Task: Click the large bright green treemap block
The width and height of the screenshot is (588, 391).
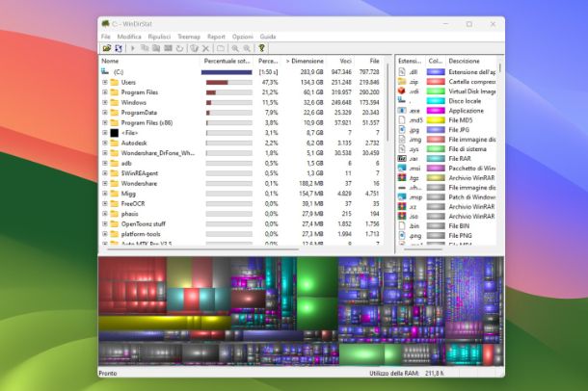Action: (x=317, y=277)
